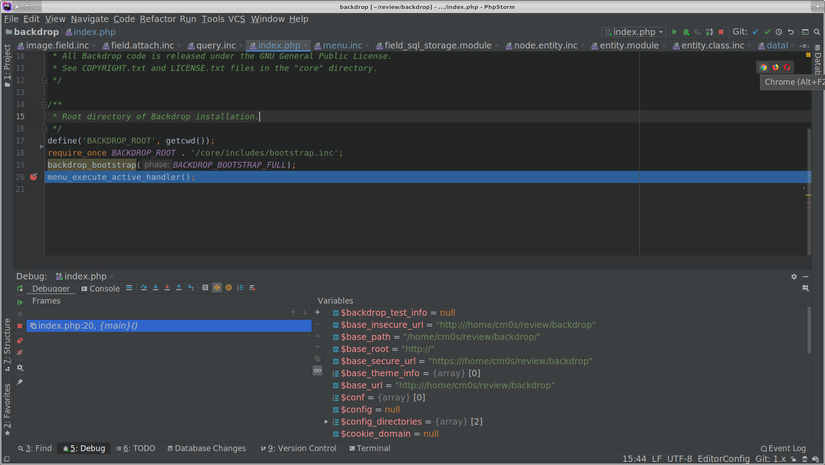The image size is (825, 465).
Task: Stop debug session red square in debug sidebar
Action: [x=20, y=326]
